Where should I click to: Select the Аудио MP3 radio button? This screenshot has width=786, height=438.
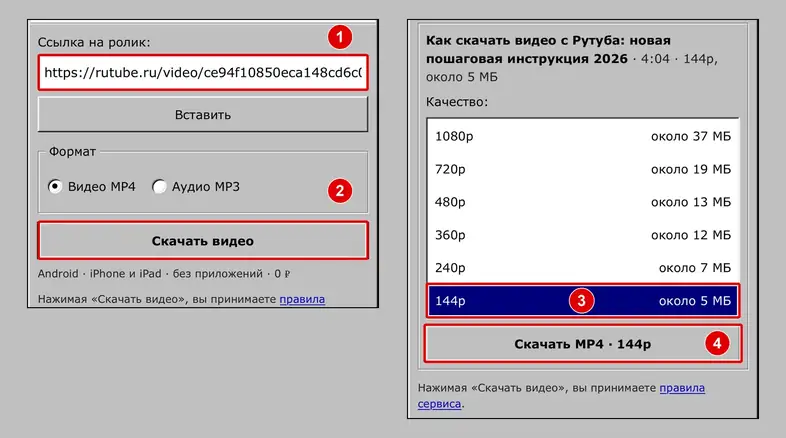[x=159, y=186]
